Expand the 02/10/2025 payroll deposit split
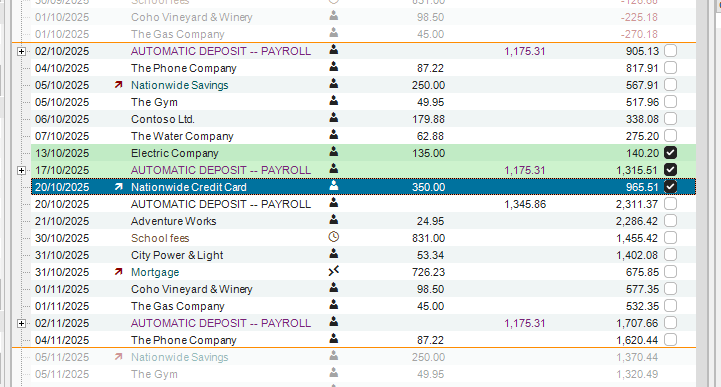Viewport: 721px width, 387px height. [21, 51]
